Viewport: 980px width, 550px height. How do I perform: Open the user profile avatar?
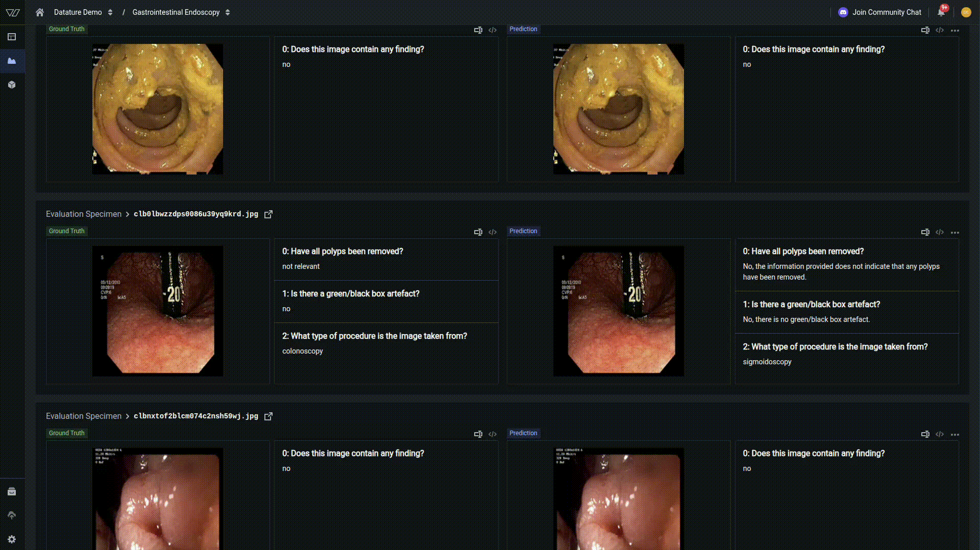[x=966, y=12]
